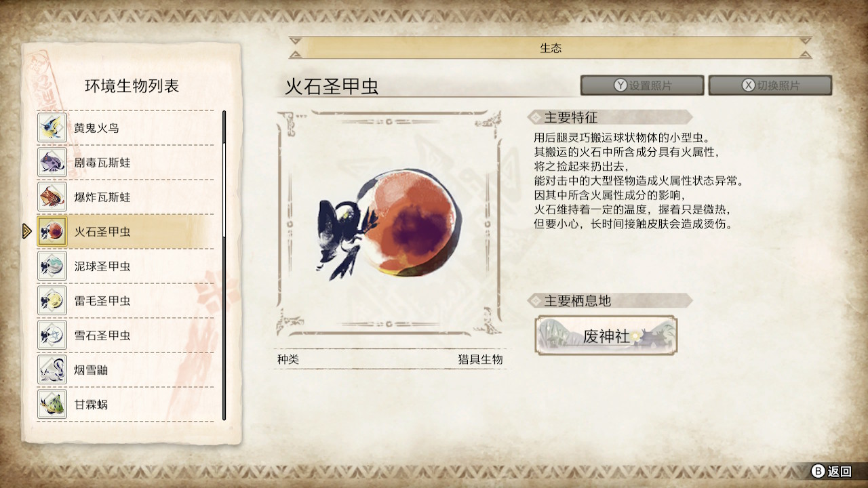
Task: Click the creature list vertical scrollbar
Action: tap(224, 266)
